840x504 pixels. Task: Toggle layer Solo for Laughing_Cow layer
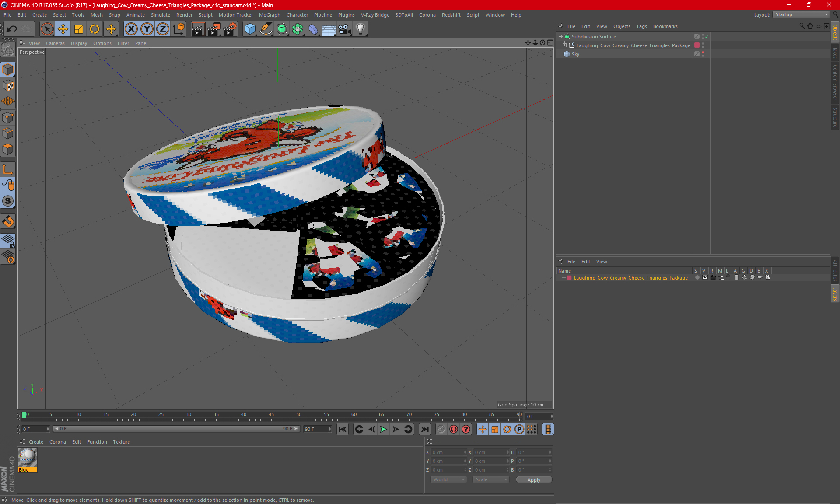697,278
